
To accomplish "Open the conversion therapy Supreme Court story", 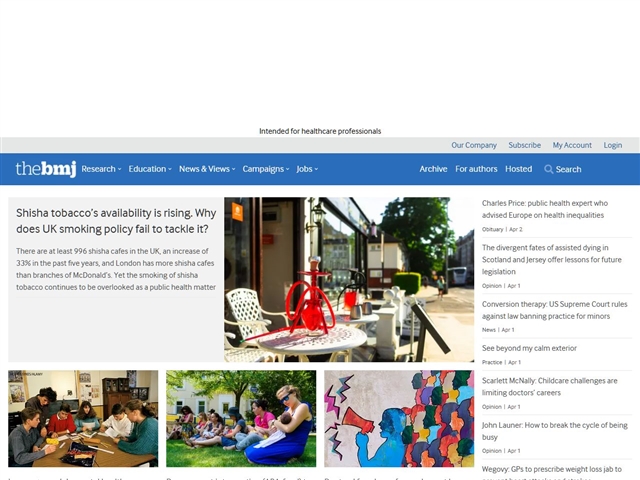I will (554, 310).
